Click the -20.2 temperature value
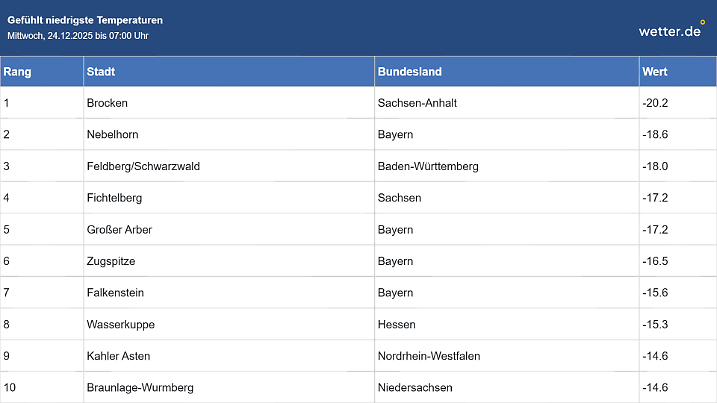This screenshot has width=717, height=403. point(654,103)
